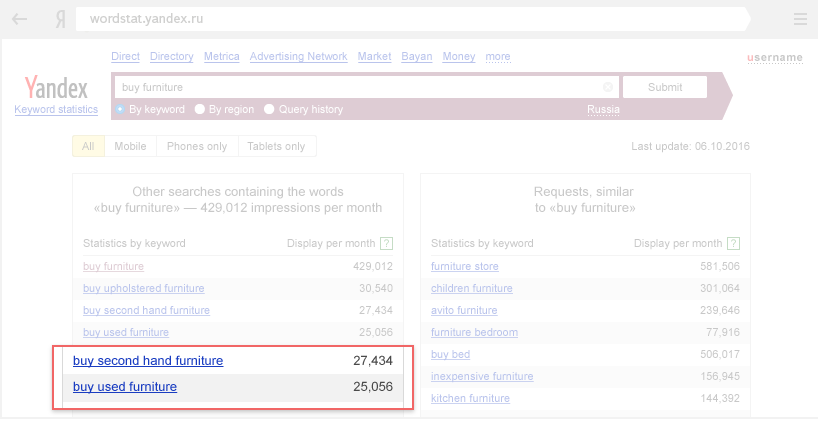Open the highlighted buy second hand furniture link
The height and width of the screenshot is (423, 818).
148,360
